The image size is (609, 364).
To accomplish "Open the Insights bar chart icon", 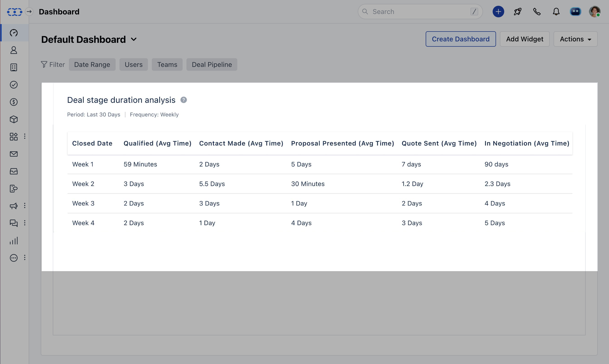I will click(14, 241).
